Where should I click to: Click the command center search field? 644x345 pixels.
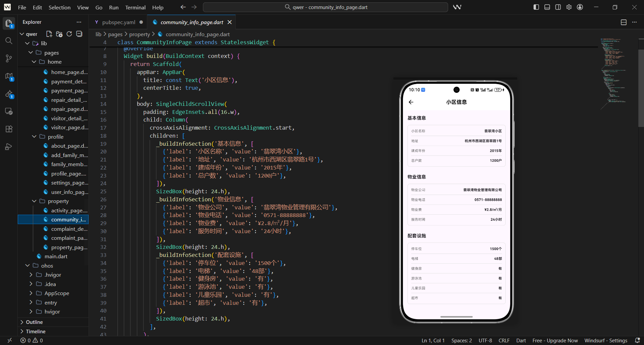click(325, 7)
